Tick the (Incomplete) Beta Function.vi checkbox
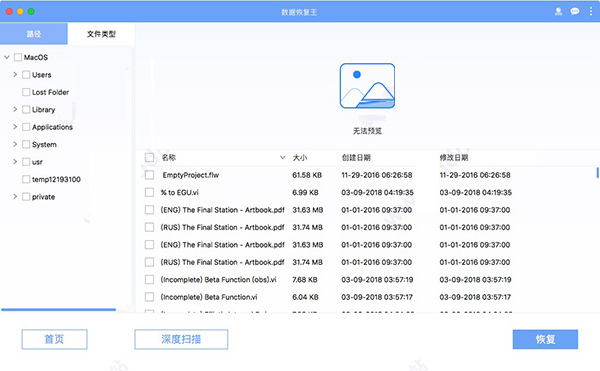The width and height of the screenshot is (600, 371). pyautogui.click(x=149, y=297)
